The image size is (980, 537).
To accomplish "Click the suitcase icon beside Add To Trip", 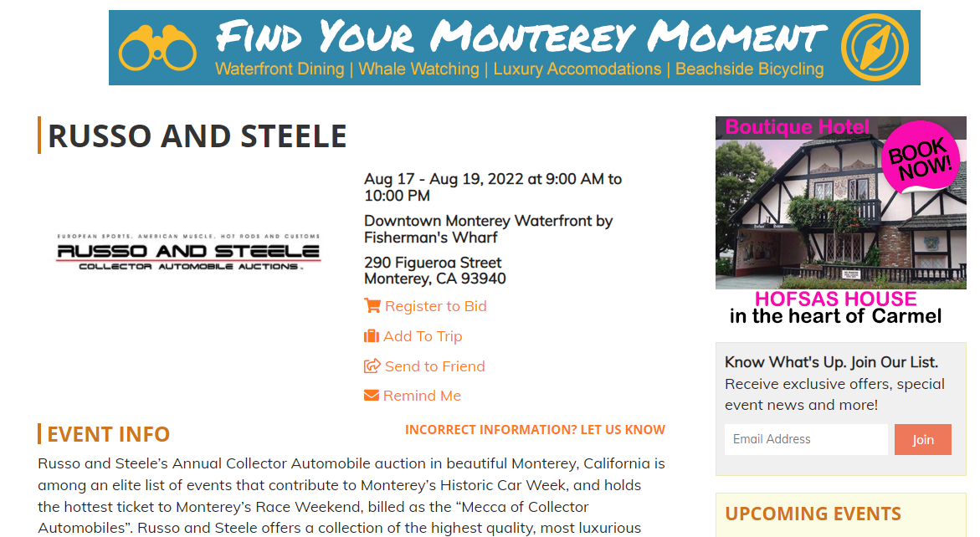I will pos(372,336).
